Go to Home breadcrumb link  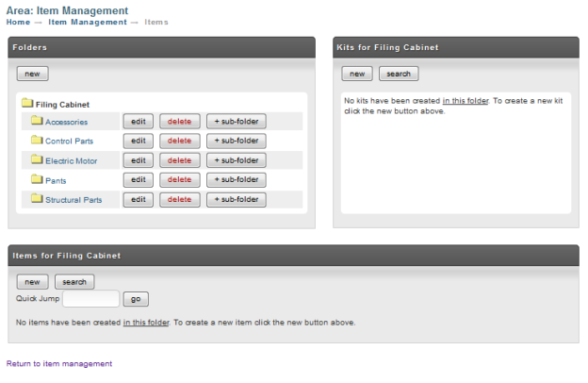pos(18,22)
